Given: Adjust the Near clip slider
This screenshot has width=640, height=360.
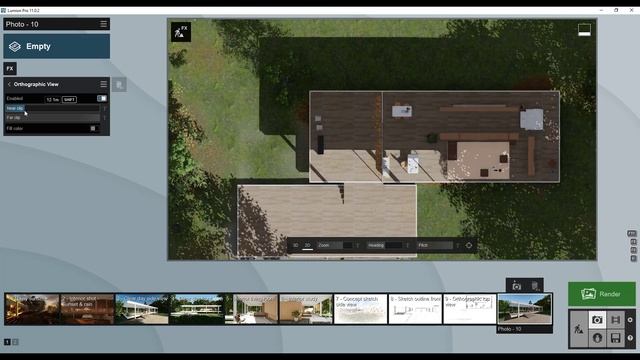Looking at the screenshot, I should pyautogui.click(x=52, y=108).
